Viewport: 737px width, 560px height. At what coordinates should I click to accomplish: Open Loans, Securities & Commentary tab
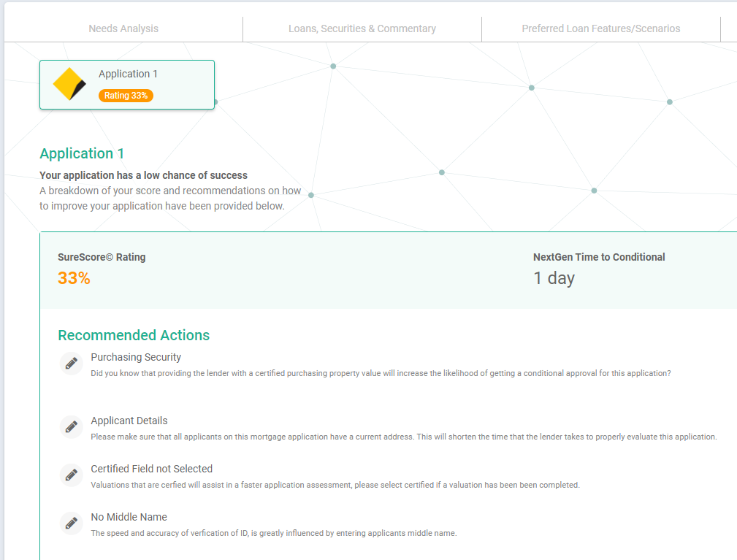tap(362, 29)
